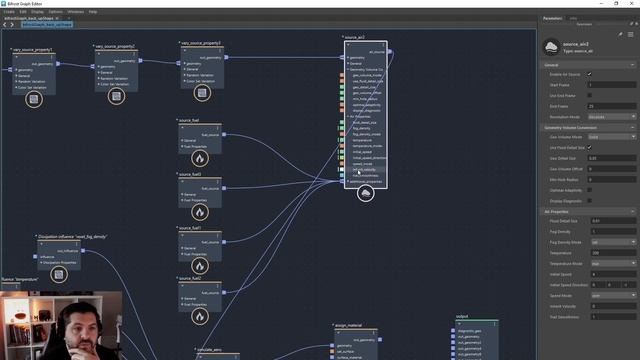Click the Start Frame field
The image size is (640, 360).
(x=611, y=85)
